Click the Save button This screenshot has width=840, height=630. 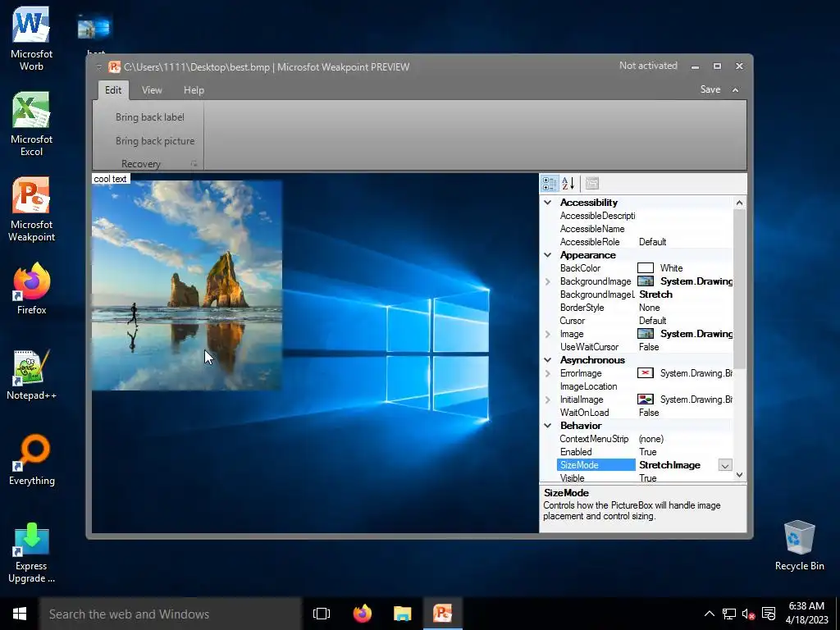tap(710, 89)
